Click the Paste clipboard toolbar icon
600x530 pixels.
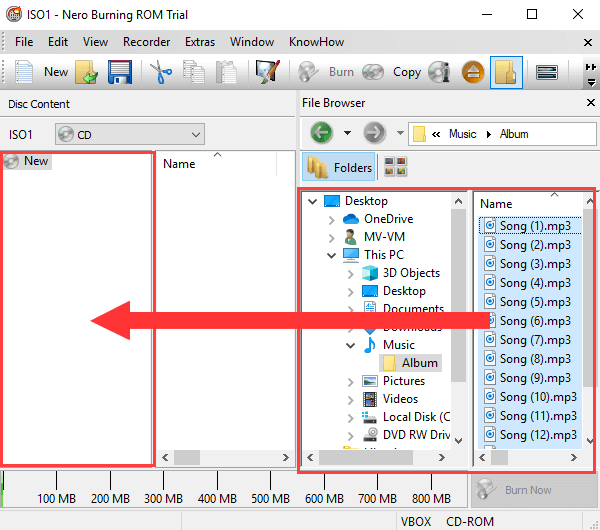226,72
